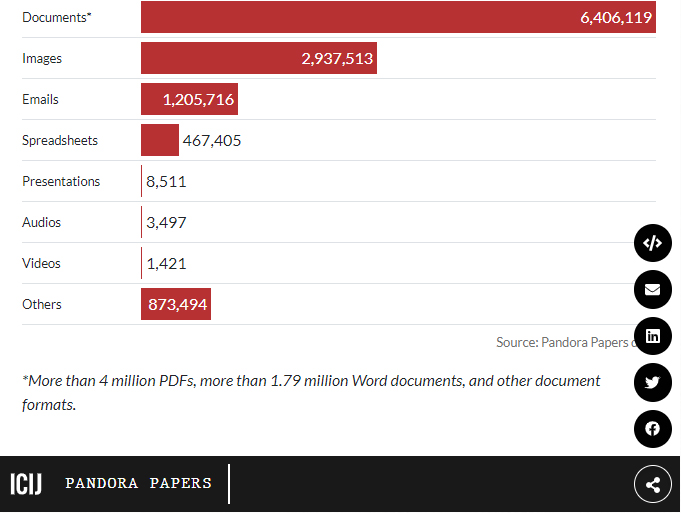
Task: Click the Documents* row label
Action: (56, 17)
